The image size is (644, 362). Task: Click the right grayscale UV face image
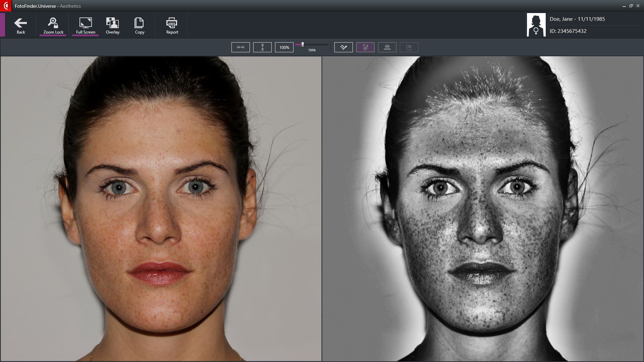point(483,208)
